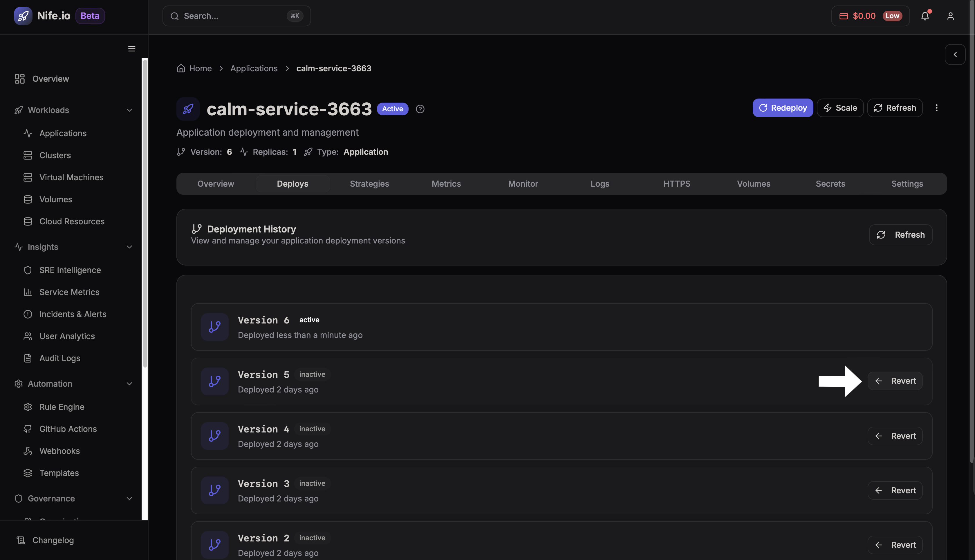Revert to Version 4

click(895, 436)
